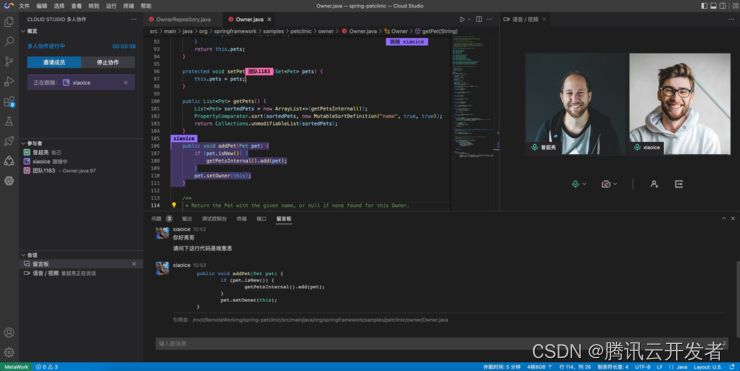This screenshot has height=371, width=740.
Task: Split the editor to the right
Action: tap(479, 19)
